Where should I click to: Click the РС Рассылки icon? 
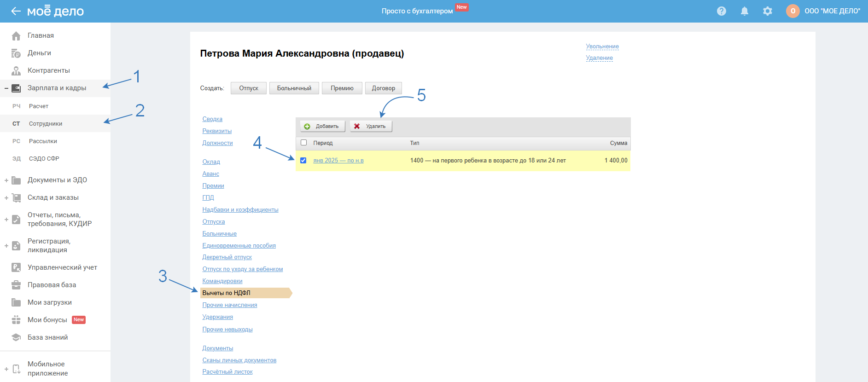pyautogui.click(x=17, y=141)
